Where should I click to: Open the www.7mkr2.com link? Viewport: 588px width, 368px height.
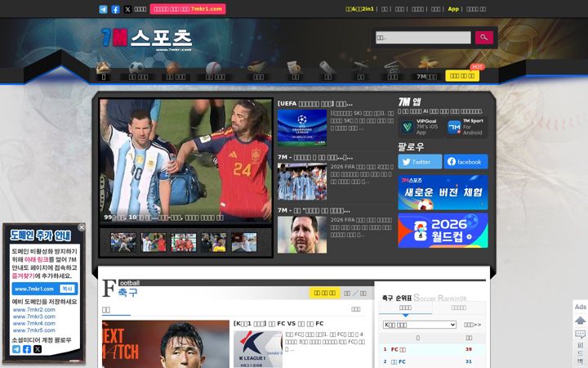tap(34, 310)
